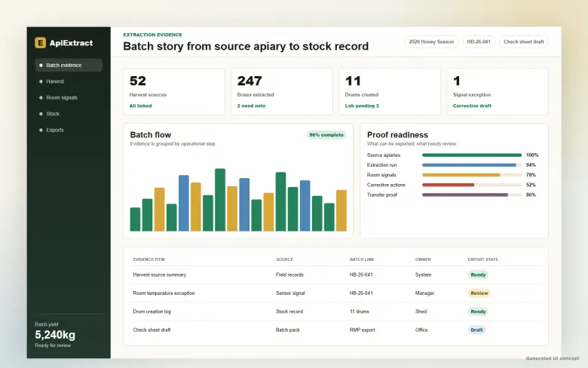588x368 pixels.
Task: Click the 96% complete badge
Action: click(x=326, y=135)
